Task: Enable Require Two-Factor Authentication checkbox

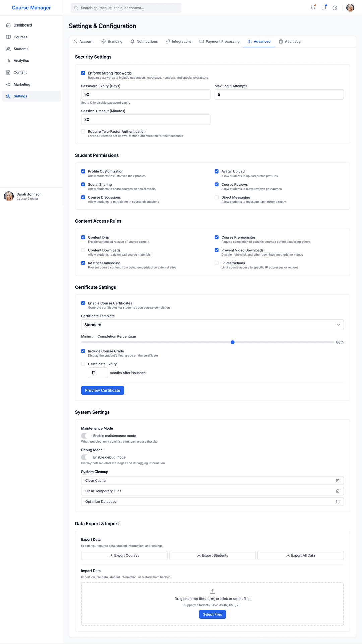Action: 83,132
